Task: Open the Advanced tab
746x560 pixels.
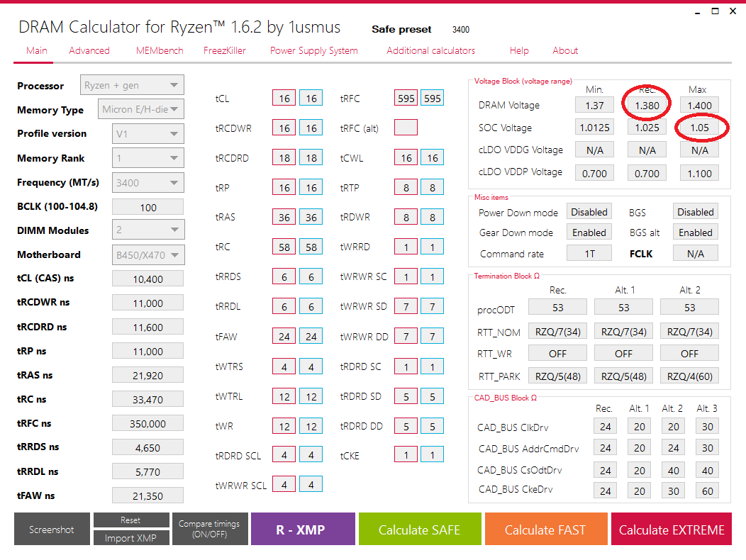Action: pyautogui.click(x=89, y=51)
